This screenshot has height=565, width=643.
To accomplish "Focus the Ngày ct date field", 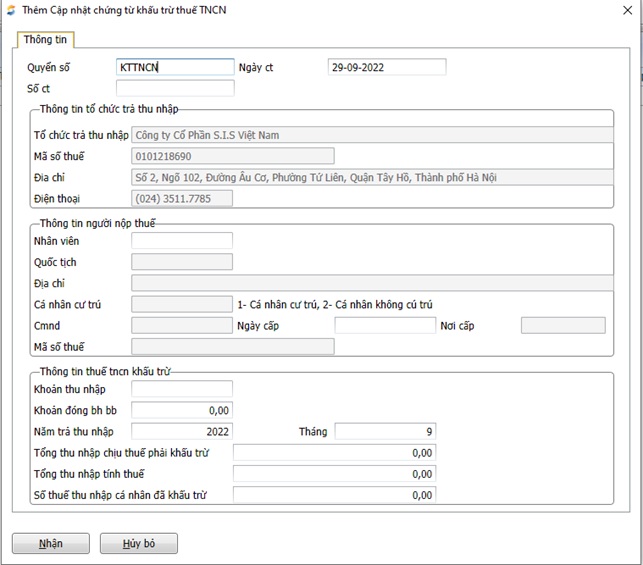I will pos(386,67).
